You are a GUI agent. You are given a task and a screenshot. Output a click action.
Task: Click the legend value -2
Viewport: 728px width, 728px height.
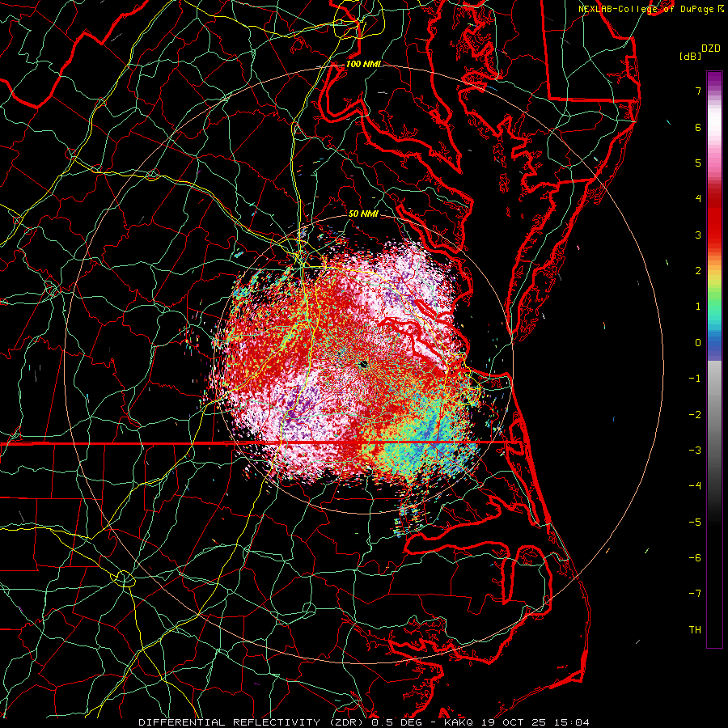[x=695, y=414]
